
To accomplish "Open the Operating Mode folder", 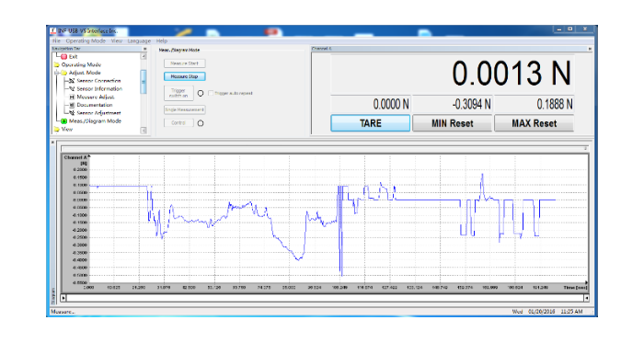I will 81,64.
